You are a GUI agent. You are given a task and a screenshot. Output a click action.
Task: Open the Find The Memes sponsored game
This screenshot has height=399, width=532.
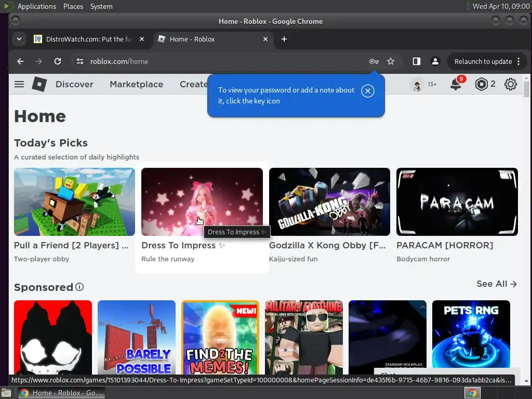(x=220, y=337)
